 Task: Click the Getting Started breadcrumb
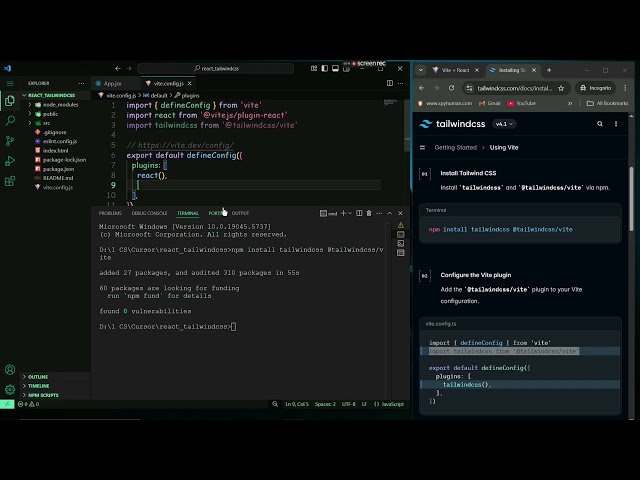pos(456,147)
